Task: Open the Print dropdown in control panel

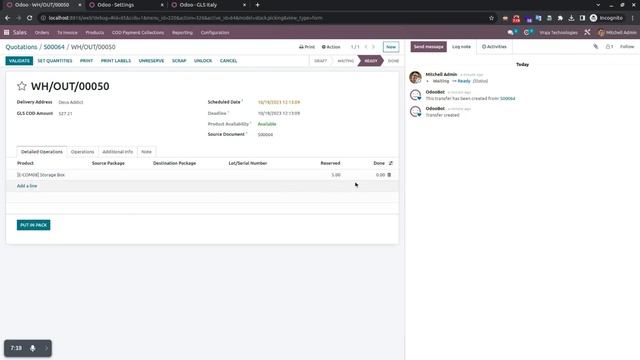Action: pyautogui.click(x=307, y=47)
